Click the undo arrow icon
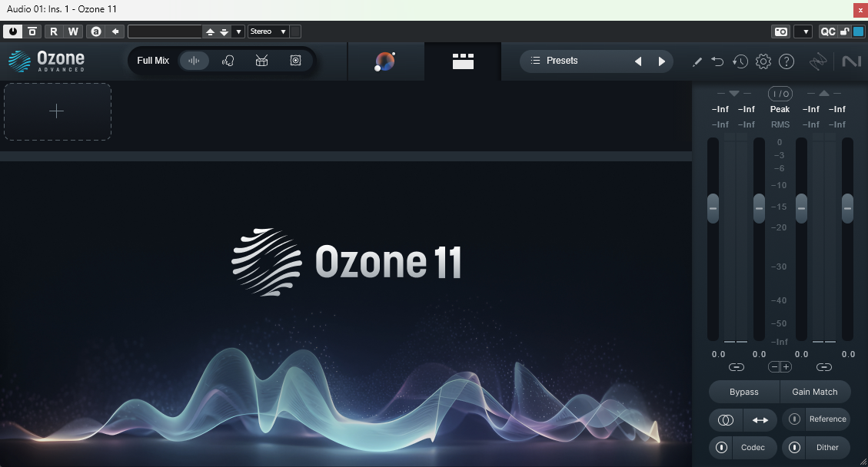868x467 pixels. 718,61
